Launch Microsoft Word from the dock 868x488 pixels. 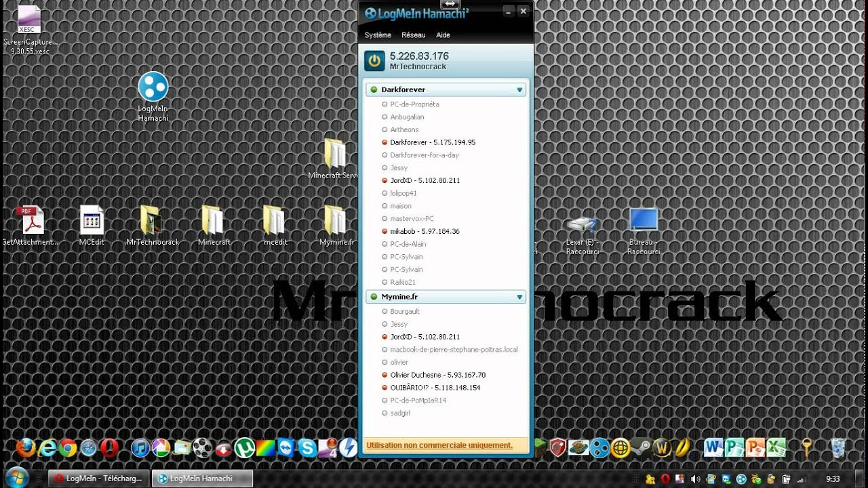point(713,448)
